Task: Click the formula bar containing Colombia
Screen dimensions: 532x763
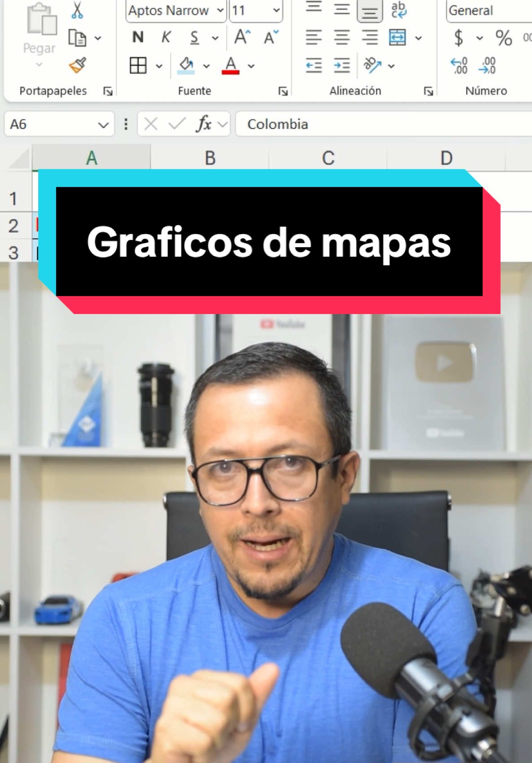Action: [384, 124]
